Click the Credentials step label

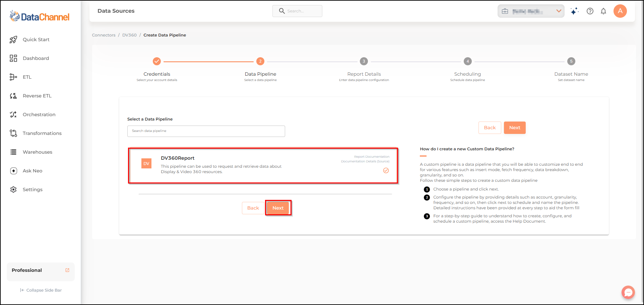pos(157,74)
